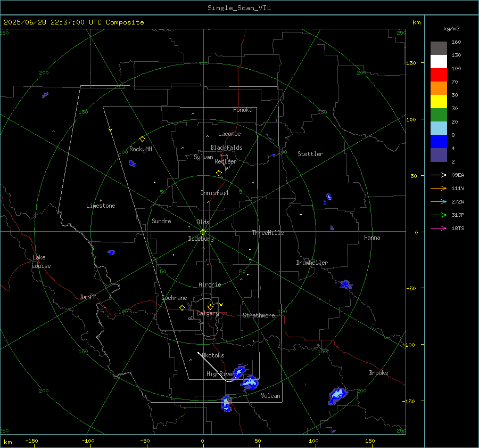Click the 18TS legend label

[458, 228]
